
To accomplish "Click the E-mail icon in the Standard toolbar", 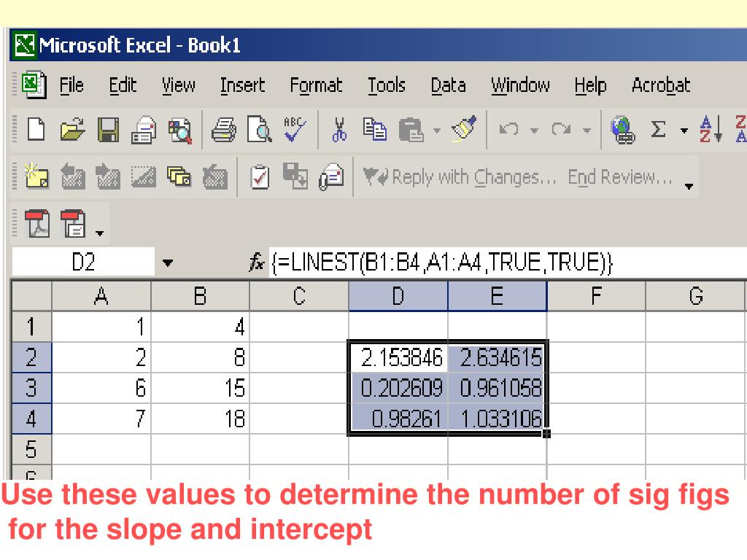I will (144, 130).
